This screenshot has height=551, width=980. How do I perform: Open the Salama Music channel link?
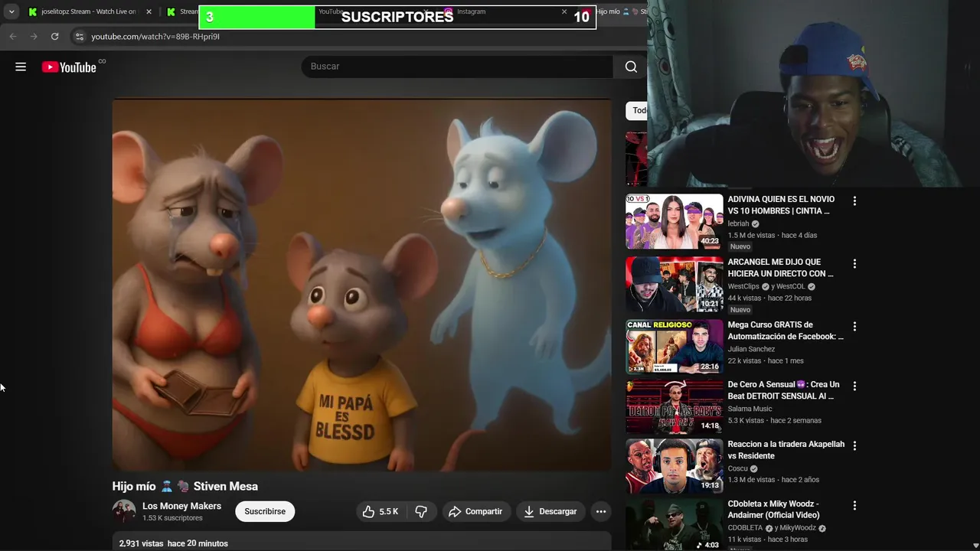point(750,409)
